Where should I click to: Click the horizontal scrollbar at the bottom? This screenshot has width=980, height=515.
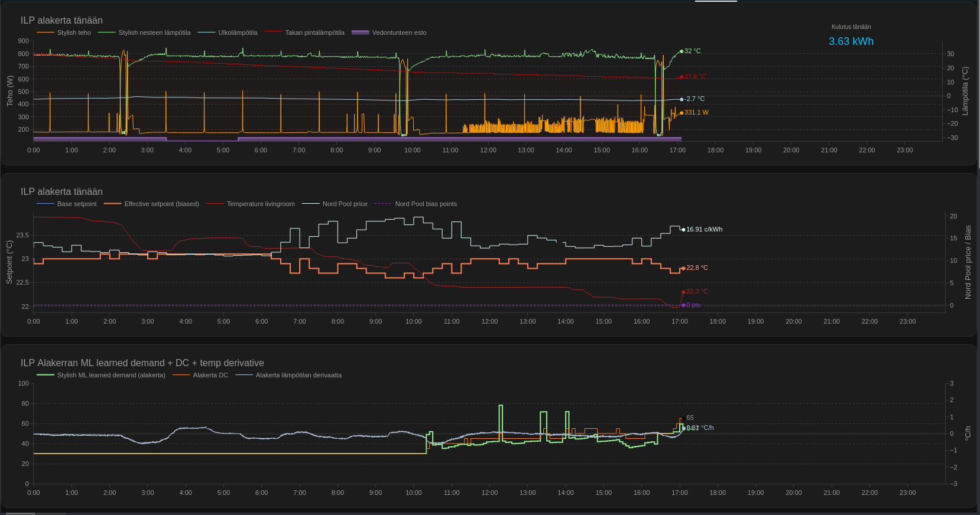(19, 513)
